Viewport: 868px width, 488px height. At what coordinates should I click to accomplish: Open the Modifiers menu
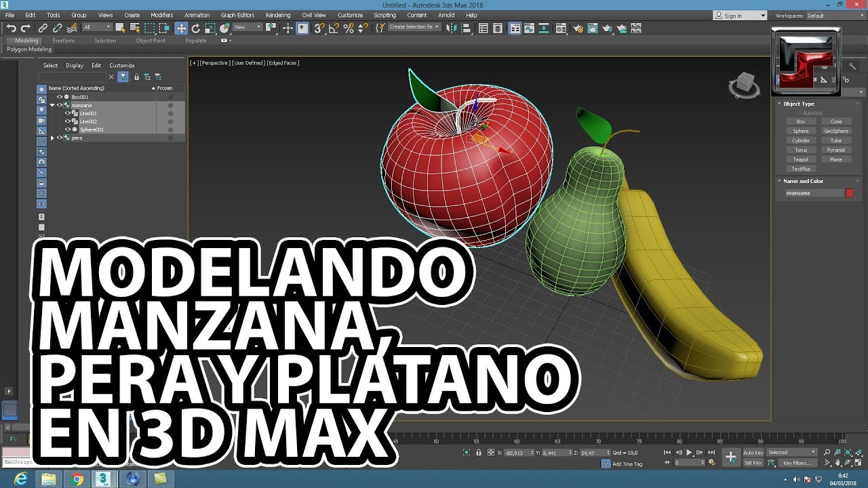161,15
